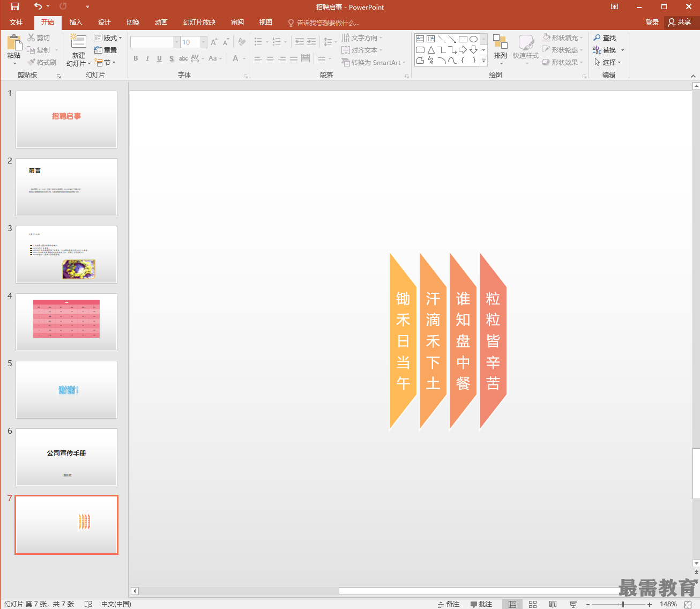700x609 pixels.
Task: Switch to the Insert (插入) tab
Action: click(x=76, y=22)
